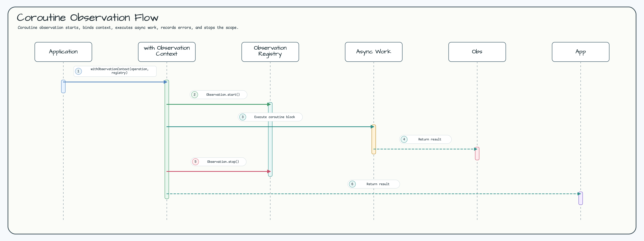This screenshot has height=241, width=644.
Task: Click step number 4 badge
Action: click(x=404, y=139)
